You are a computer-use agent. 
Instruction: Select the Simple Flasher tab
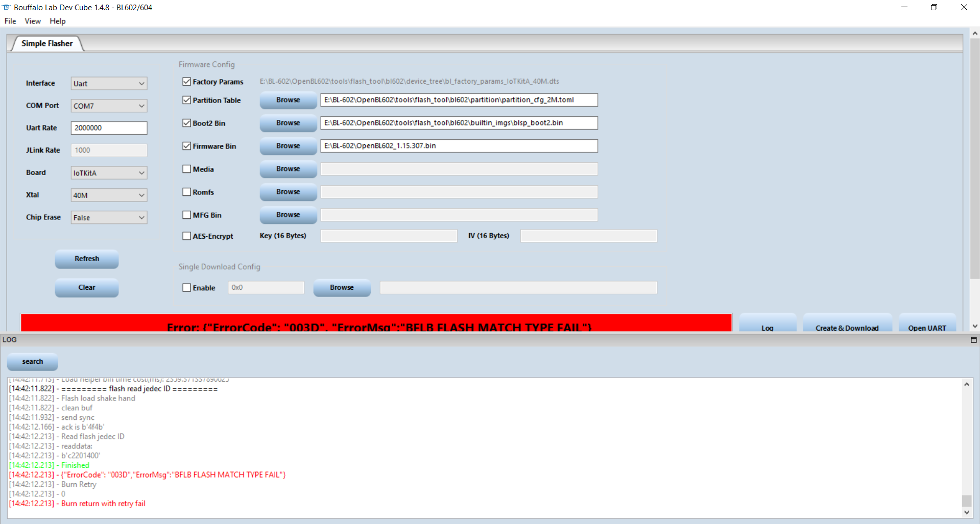(47, 43)
